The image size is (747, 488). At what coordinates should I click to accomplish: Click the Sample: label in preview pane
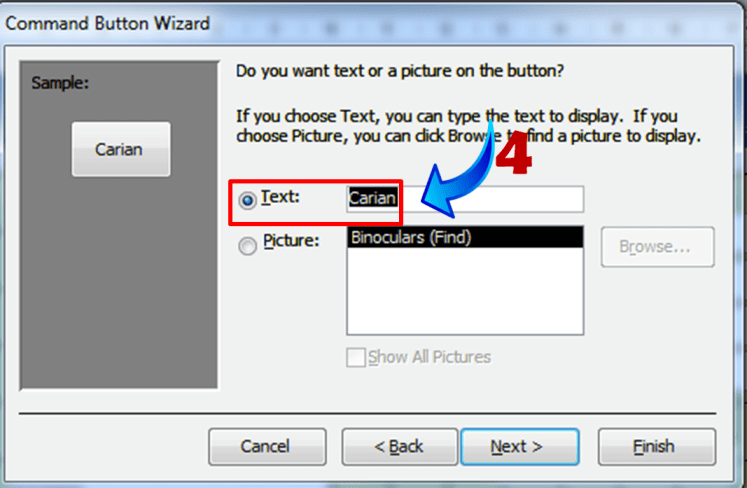[x=60, y=83]
